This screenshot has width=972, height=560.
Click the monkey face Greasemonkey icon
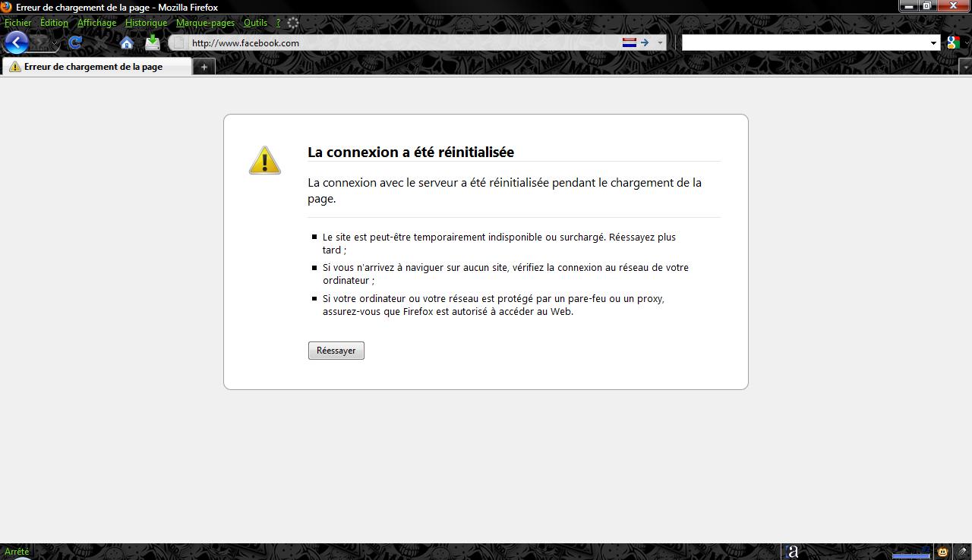tap(942, 552)
